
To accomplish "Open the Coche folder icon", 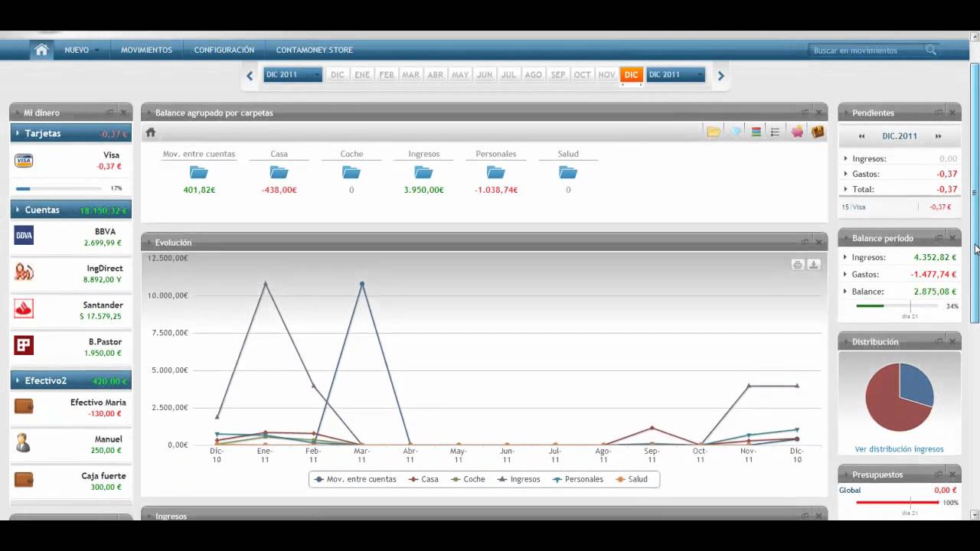I will [351, 172].
